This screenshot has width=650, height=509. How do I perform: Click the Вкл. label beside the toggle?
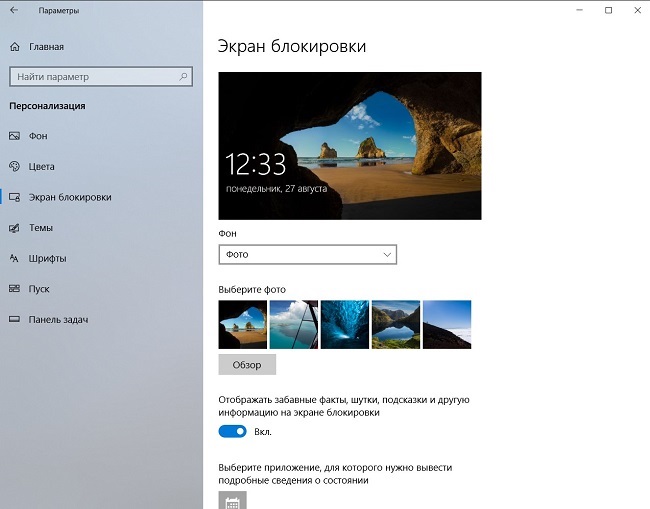pos(263,432)
